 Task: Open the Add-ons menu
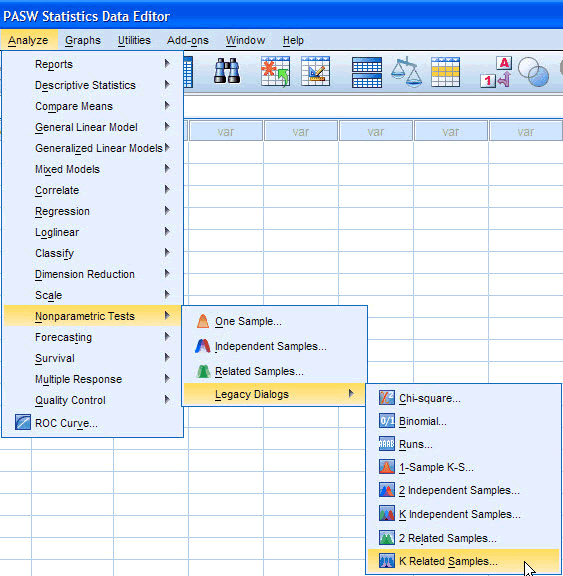click(188, 40)
